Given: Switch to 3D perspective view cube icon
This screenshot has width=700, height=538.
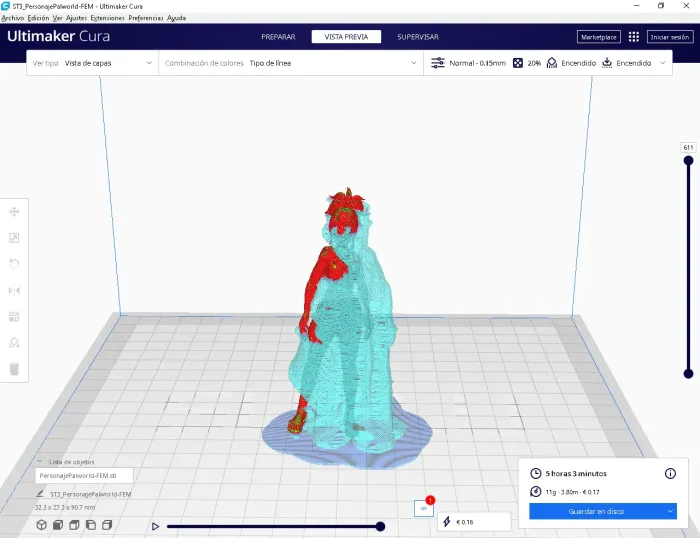Looking at the screenshot, I should [x=42, y=525].
